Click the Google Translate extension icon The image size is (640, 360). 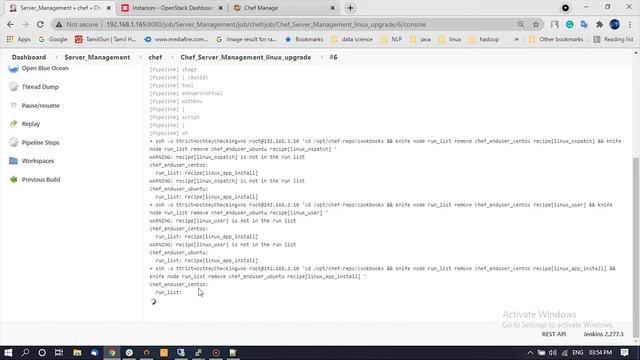click(x=584, y=24)
